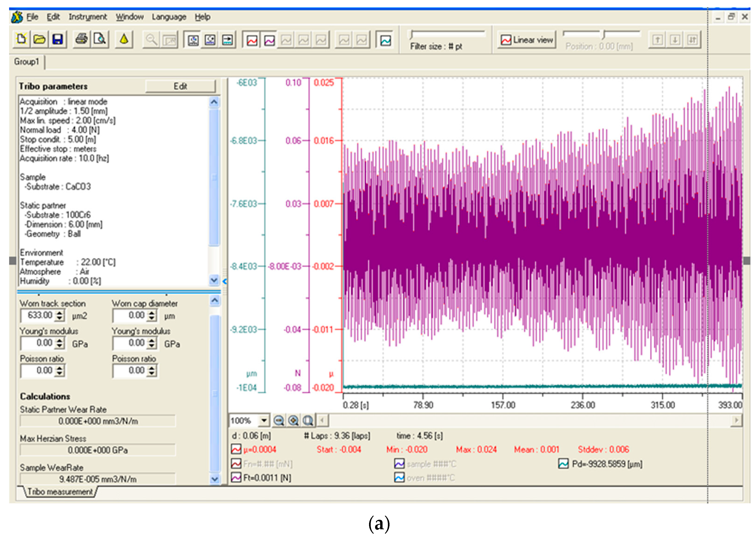Click the Edit button in Tribo parameters

click(180, 86)
